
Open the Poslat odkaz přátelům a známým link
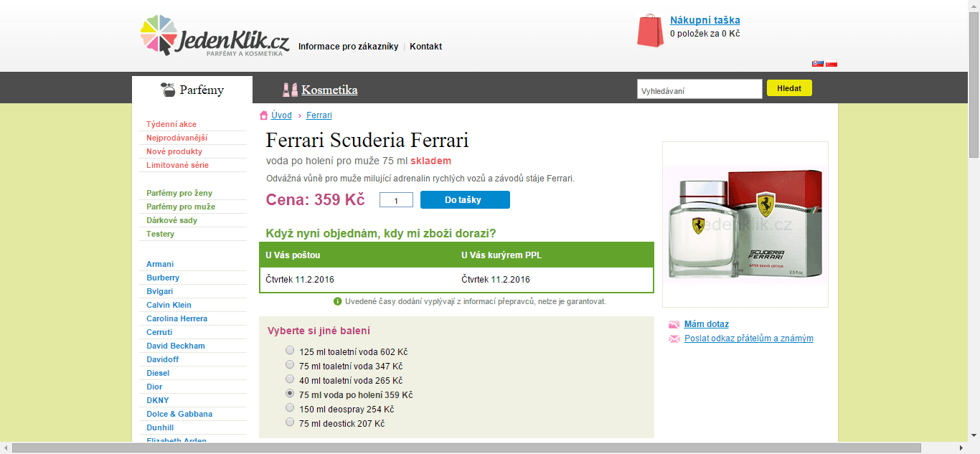748,338
